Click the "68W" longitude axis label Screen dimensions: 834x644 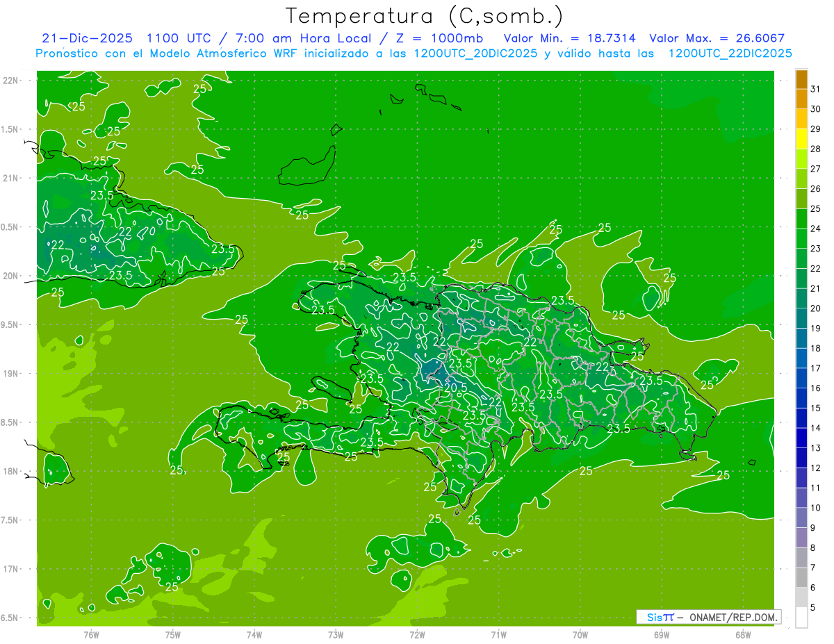click(x=743, y=635)
